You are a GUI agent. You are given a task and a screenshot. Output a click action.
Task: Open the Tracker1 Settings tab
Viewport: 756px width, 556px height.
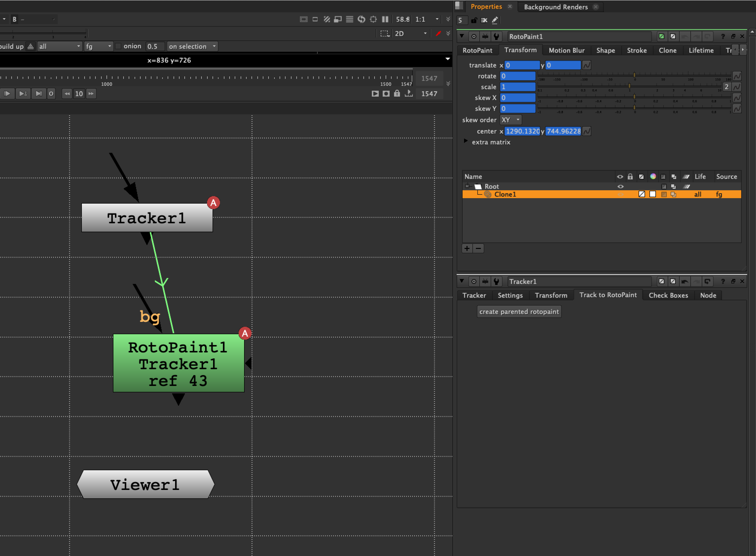510,295
